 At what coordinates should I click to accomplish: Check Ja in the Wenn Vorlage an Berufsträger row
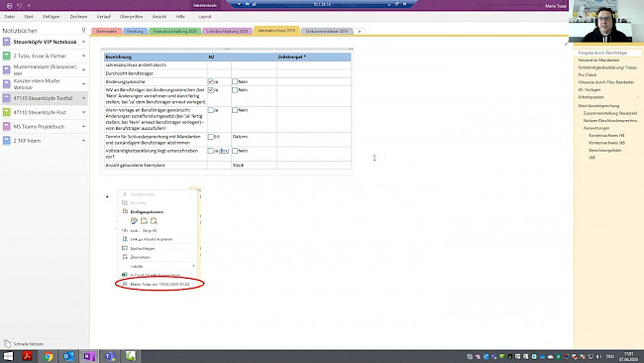click(x=211, y=110)
